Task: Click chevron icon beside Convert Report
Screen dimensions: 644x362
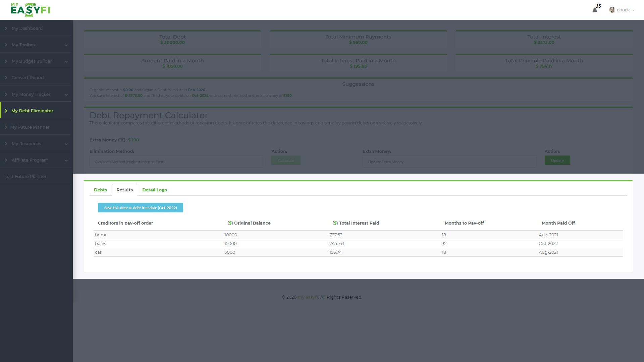Action: click(6, 78)
